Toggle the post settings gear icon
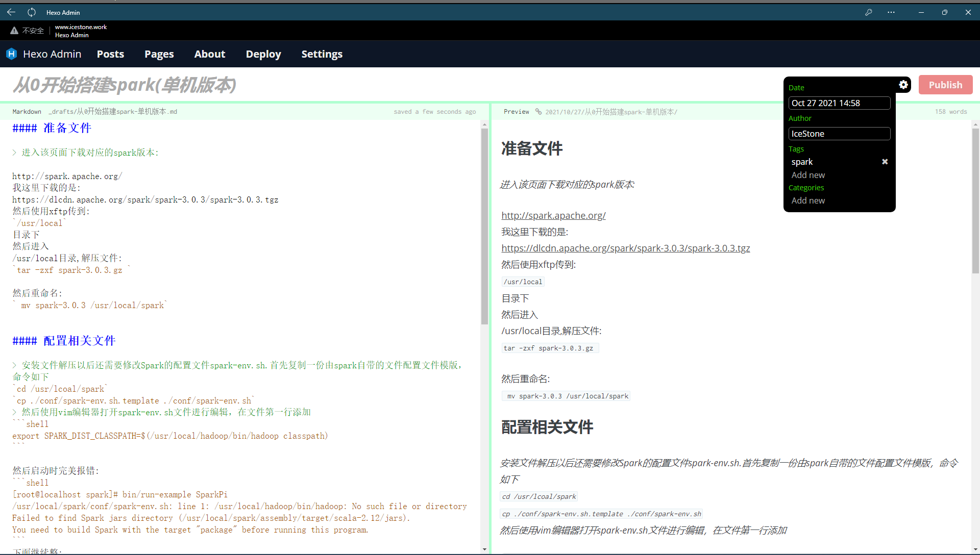The height and width of the screenshot is (555, 980). point(903,85)
